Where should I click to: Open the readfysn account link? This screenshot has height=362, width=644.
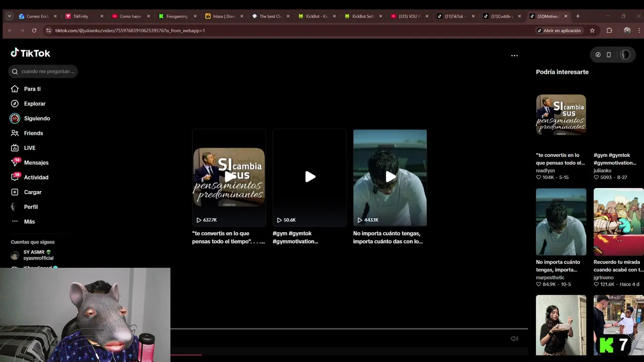[x=545, y=170]
